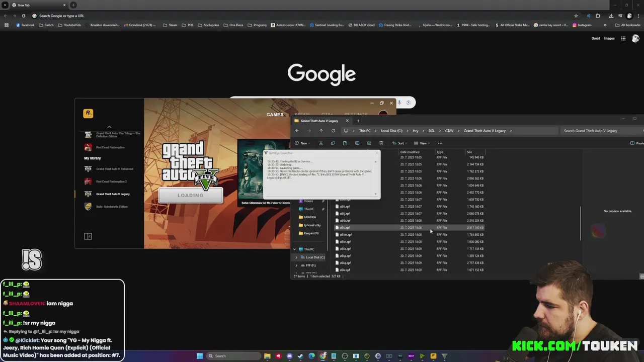
Task: Click the Share icon in Explorer toolbar
Action: coord(369,143)
